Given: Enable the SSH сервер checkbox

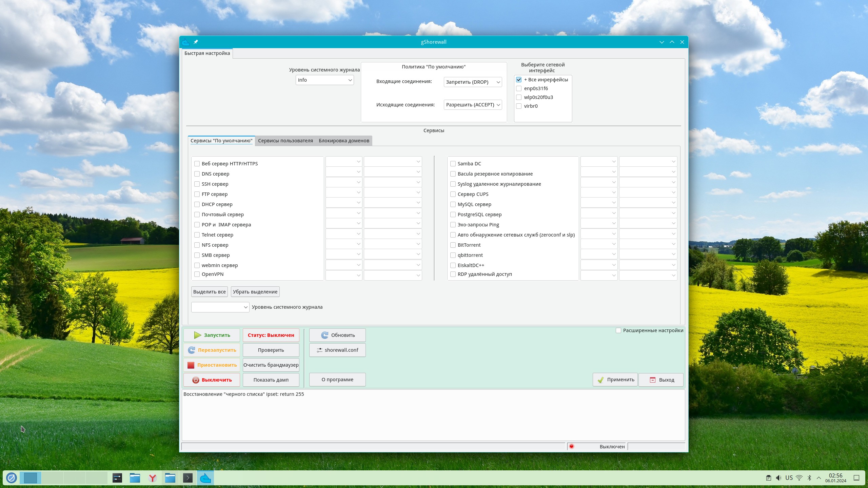Looking at the screenshot, I should click(197, 184).
